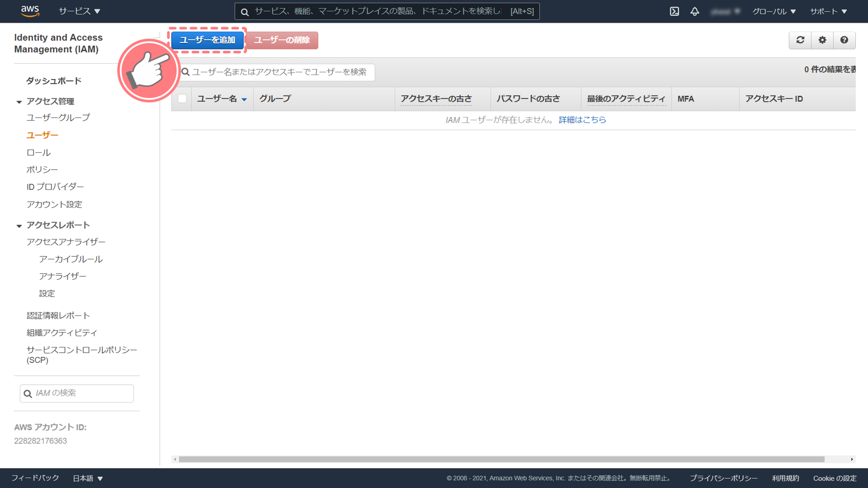Open the グローバル region dropdown
868x488 pixels.
coord(774,11)
